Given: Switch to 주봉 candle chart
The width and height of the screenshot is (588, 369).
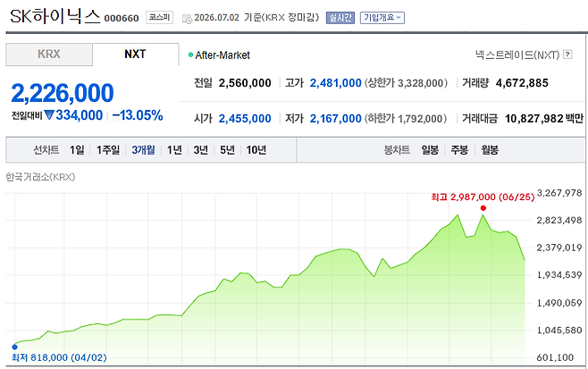Looking at the screenshot, I should click(459, 150).
